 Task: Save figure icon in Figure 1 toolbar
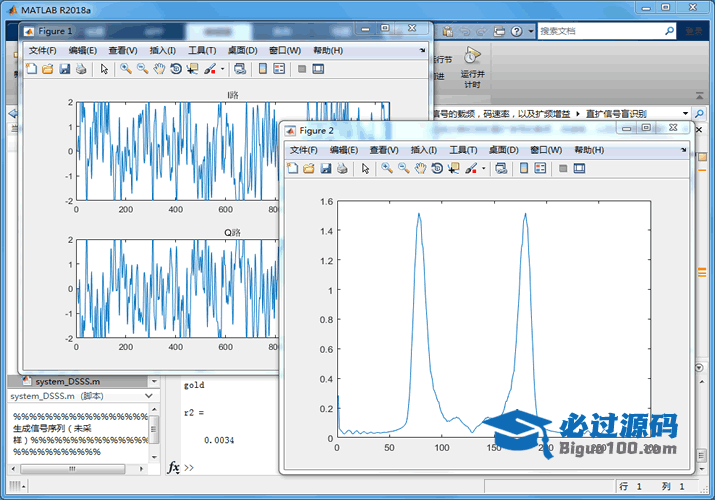[x=65, y=69]
